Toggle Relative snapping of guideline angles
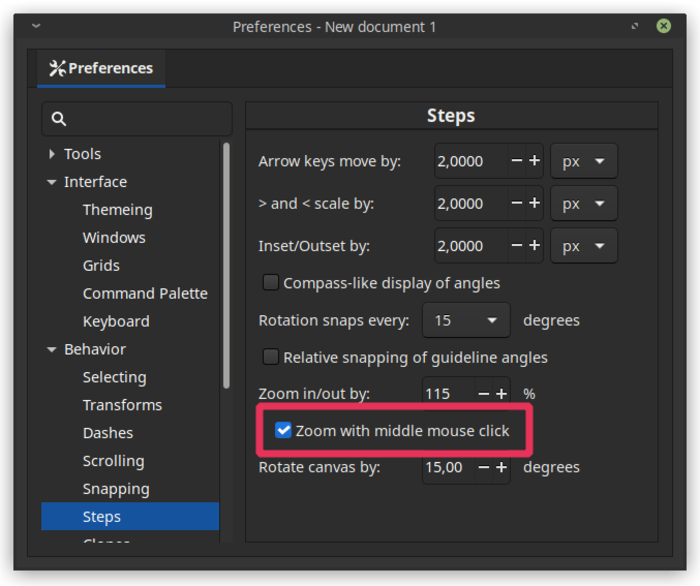Viewport: 700px width, 586px height. [271, 357]
